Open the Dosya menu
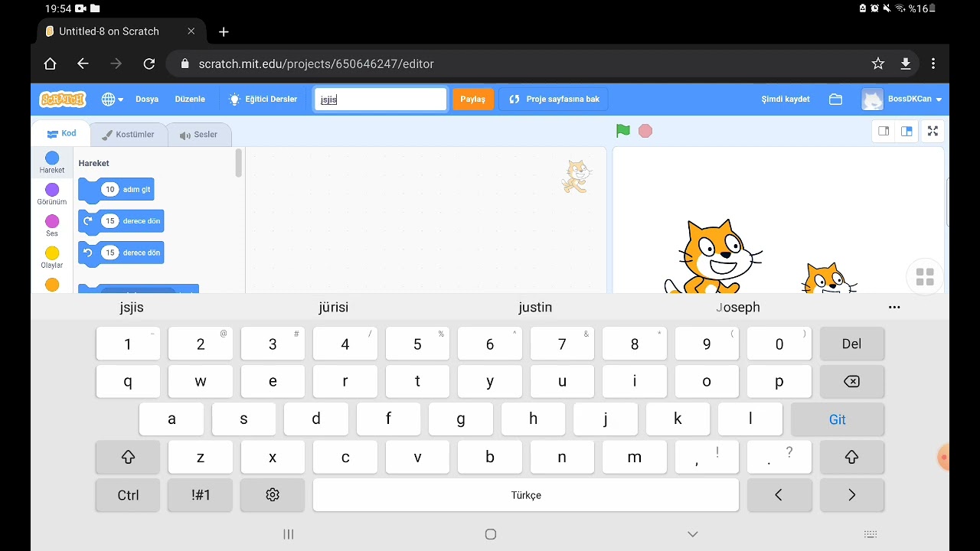 147,99
